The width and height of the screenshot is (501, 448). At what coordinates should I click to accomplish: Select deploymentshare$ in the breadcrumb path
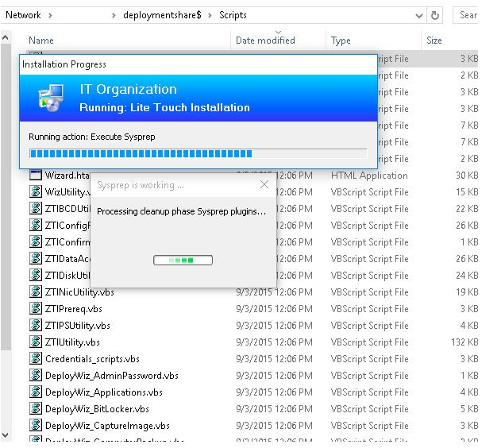tap(162, 15)
